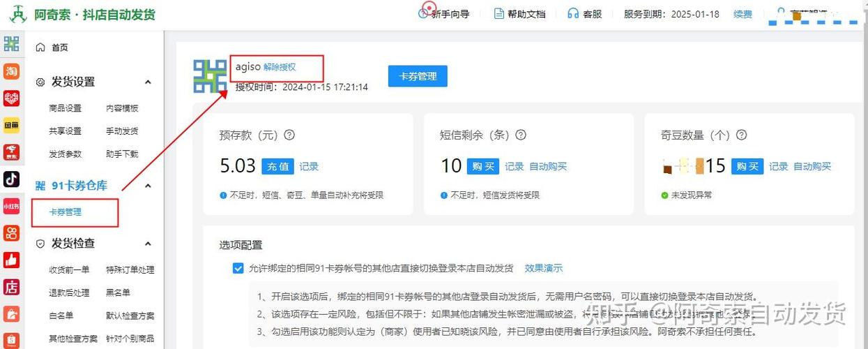The height and width of the screenshot is (349, 868).
Task: Open 记录 link in the 短信剩余 card
Action: pos(515,167)
